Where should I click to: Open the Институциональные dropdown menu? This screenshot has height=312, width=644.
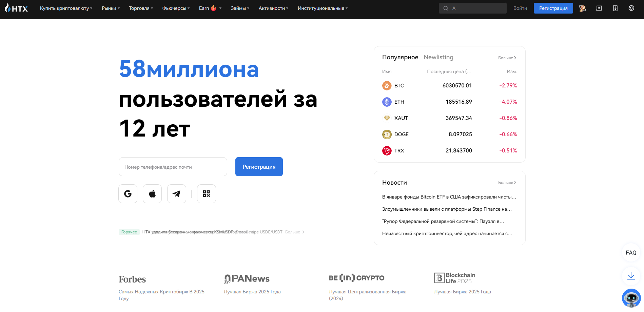pos(323,8)
